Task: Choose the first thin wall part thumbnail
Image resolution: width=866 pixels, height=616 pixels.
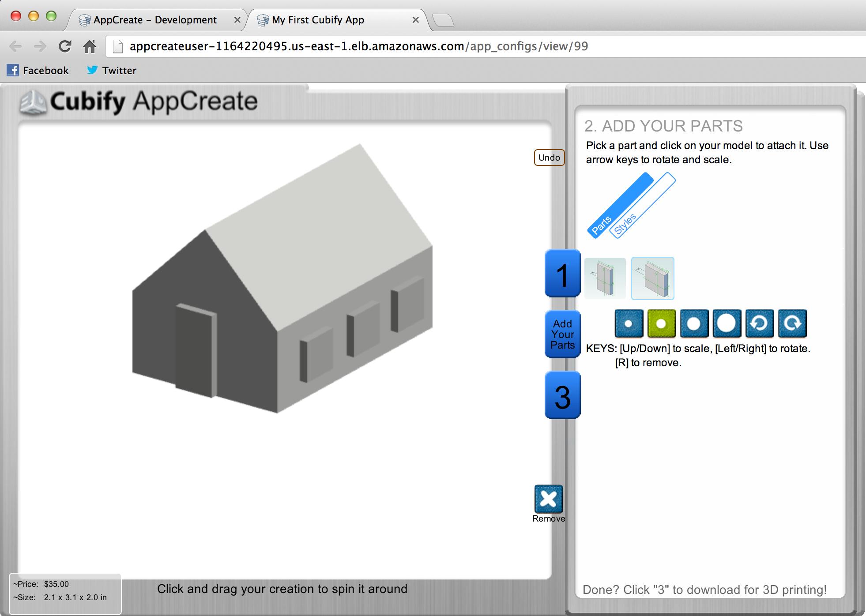Action: 605,278
